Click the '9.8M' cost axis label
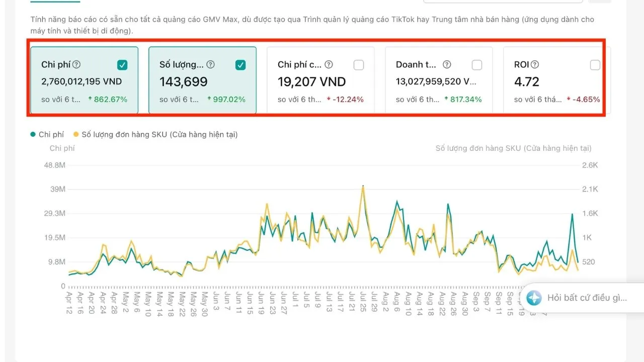Screen dimensions: 644x362 pos(56,262)
